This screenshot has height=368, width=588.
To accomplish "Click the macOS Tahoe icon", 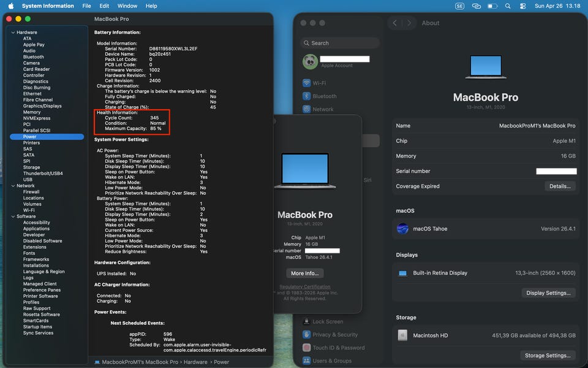I will pyautogui.click(x=402, y=229).
